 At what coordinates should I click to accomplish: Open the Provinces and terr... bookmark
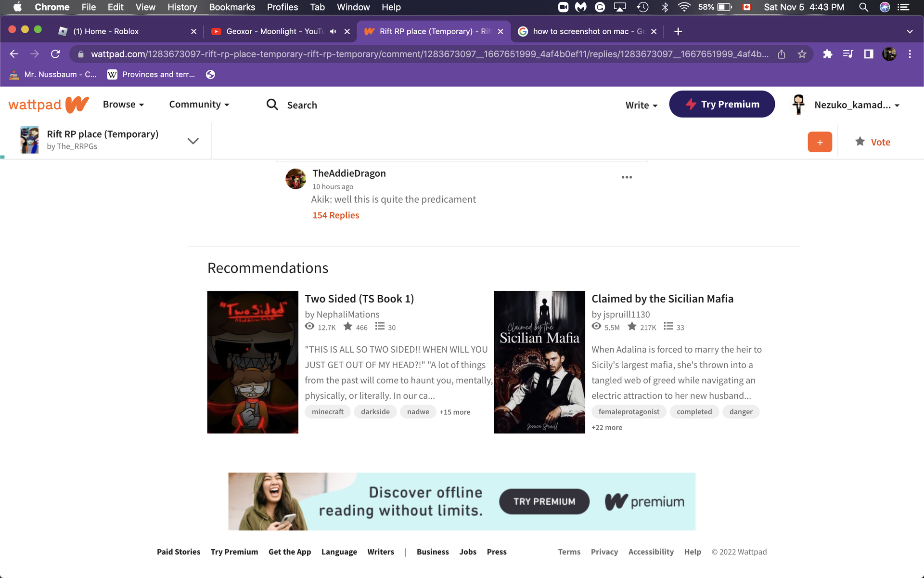[151, 74]
